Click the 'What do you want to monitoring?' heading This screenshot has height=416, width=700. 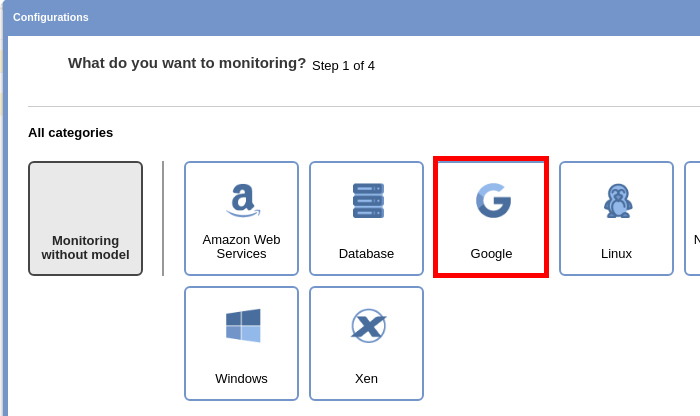tap(187, 63)
